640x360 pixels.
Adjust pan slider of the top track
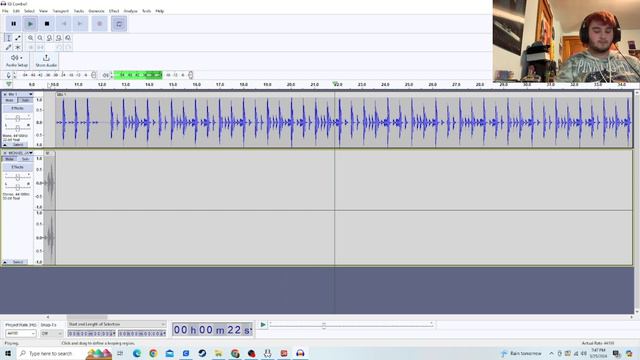pyautogui.click(x=18, y=129)
